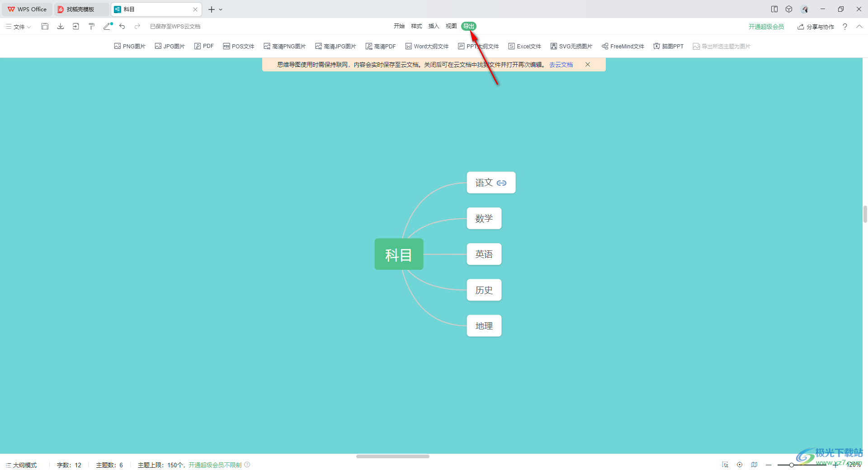Image resolution: width=868 pixels, height=470 pixels.
Task: Switch to 大纲模式 outline mode
Action: click(21, 465)
